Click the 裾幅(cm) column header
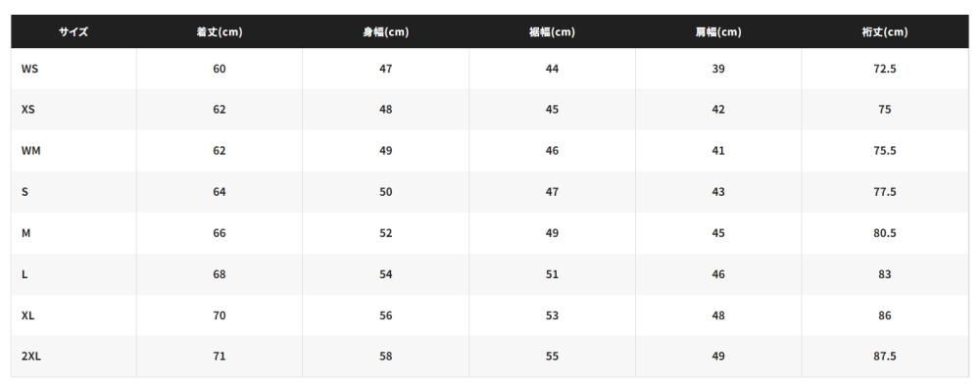This screenshot has width=980, height=388. (x=552, y=32)
